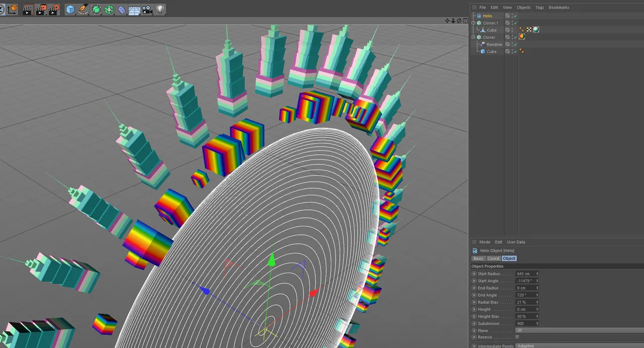Click the Radial Bias stepper arrows
Viewport: 644px width, 348px height.
(x=537, y=302)
